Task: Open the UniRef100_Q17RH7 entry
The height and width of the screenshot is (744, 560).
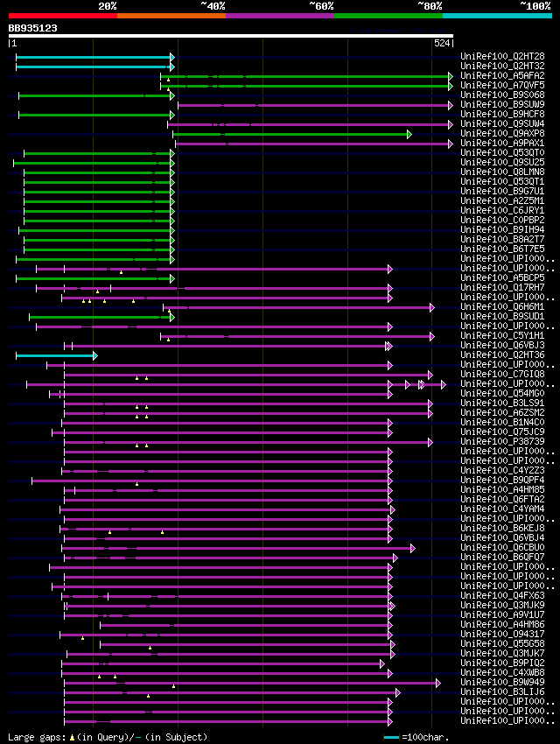Action: [x=502, y=288]
